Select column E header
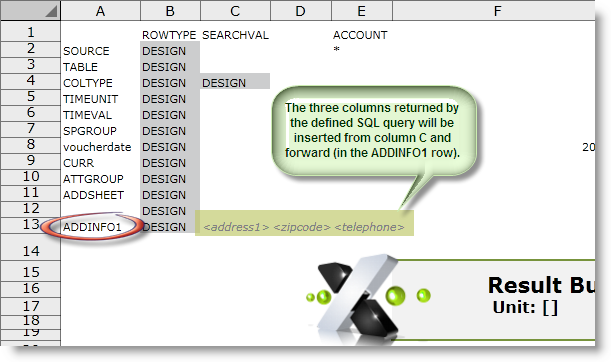The width and height of the screenshot is (611, 362). pos(362,11)
